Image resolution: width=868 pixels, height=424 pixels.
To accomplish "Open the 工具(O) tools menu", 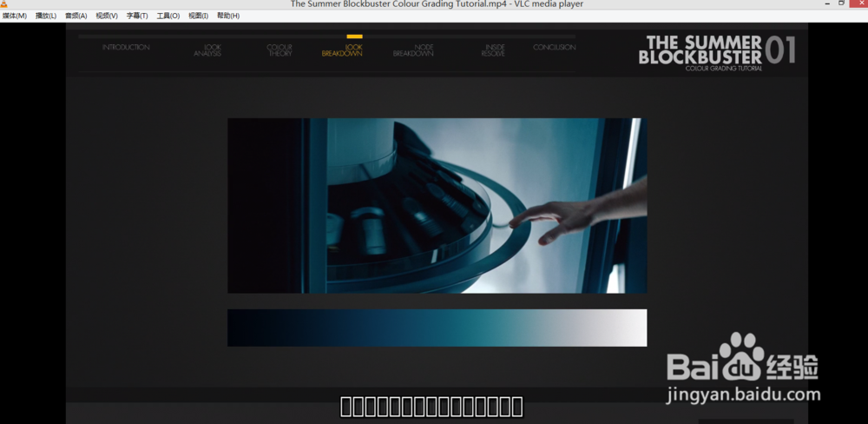I will tap(168, 16).
